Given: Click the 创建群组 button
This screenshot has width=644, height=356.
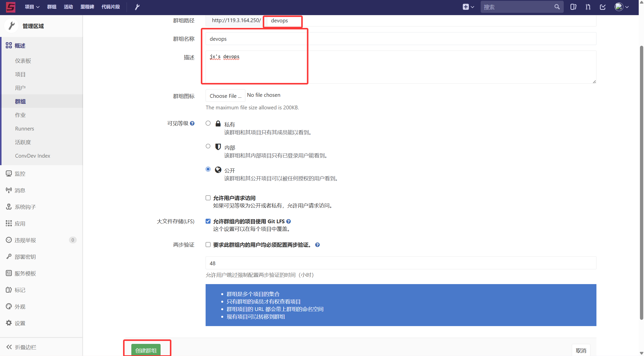Looking at the screenshot, I should (x=146, y=350).
